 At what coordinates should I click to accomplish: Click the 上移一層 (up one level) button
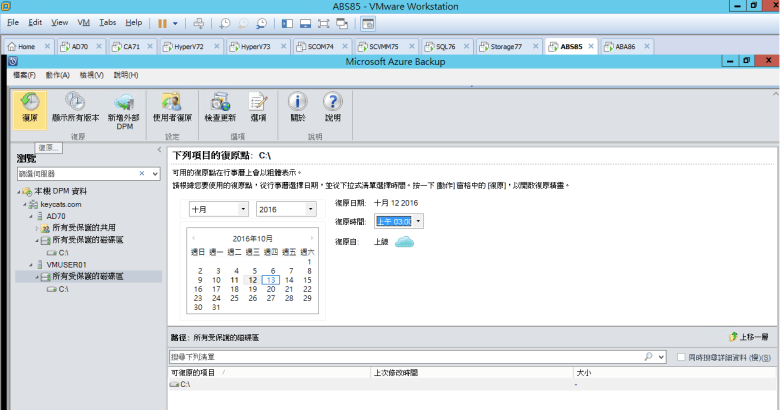pos(750,338)
